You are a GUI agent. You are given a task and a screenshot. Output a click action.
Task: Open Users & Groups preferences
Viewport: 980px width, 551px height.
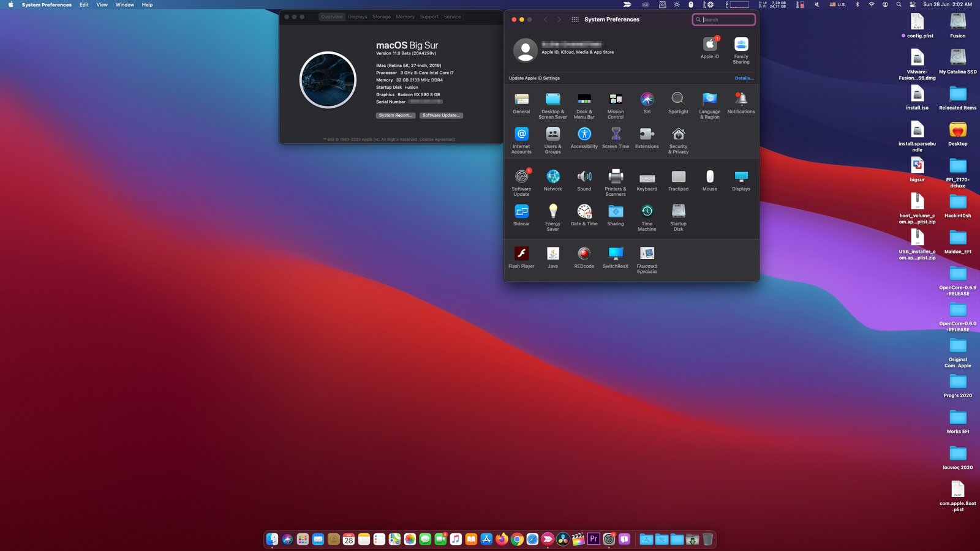click(552, 134)
